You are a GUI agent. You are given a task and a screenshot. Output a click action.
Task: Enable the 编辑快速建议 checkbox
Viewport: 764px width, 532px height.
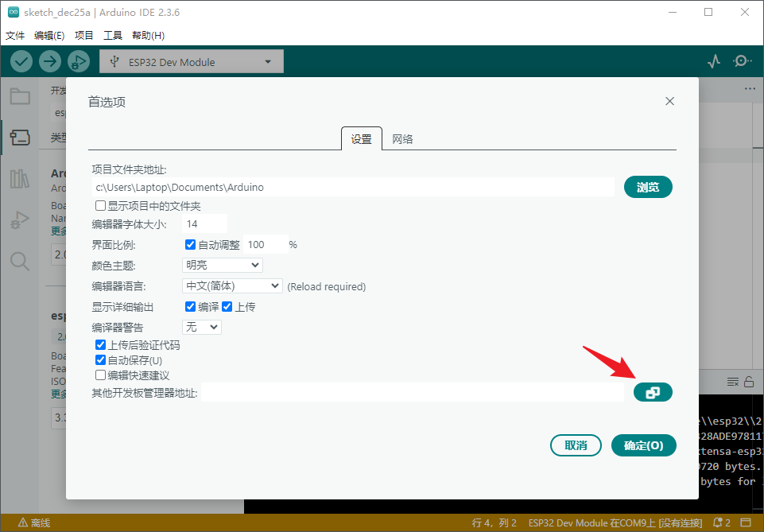(x=100, y=375)
